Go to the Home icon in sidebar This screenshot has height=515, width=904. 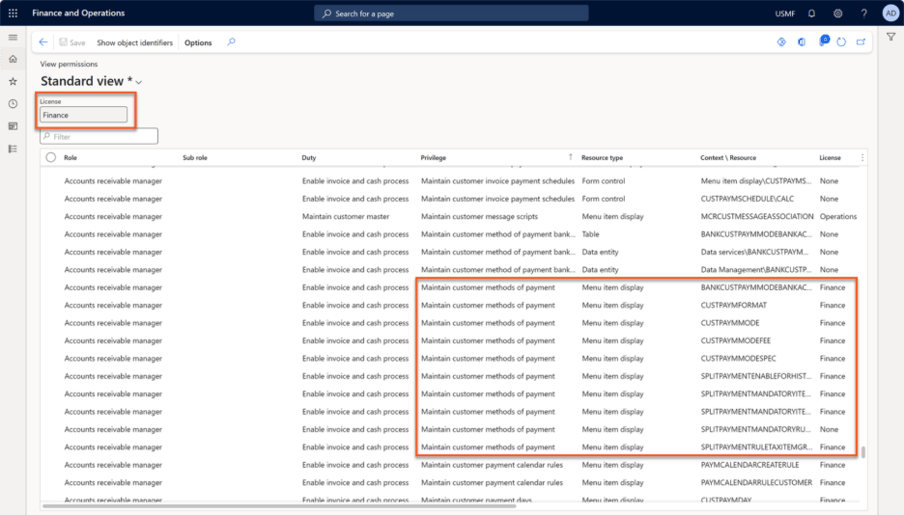tap(13, 59)
